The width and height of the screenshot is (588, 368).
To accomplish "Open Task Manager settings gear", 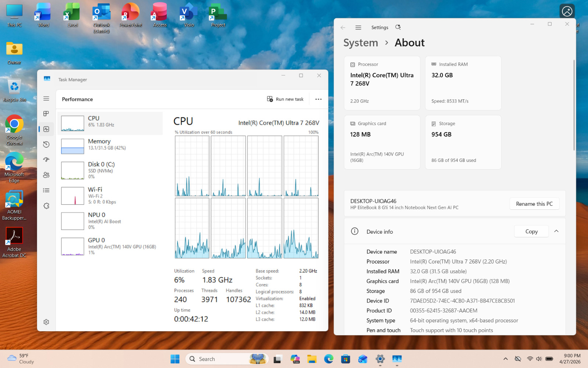I will pos(46,322).
